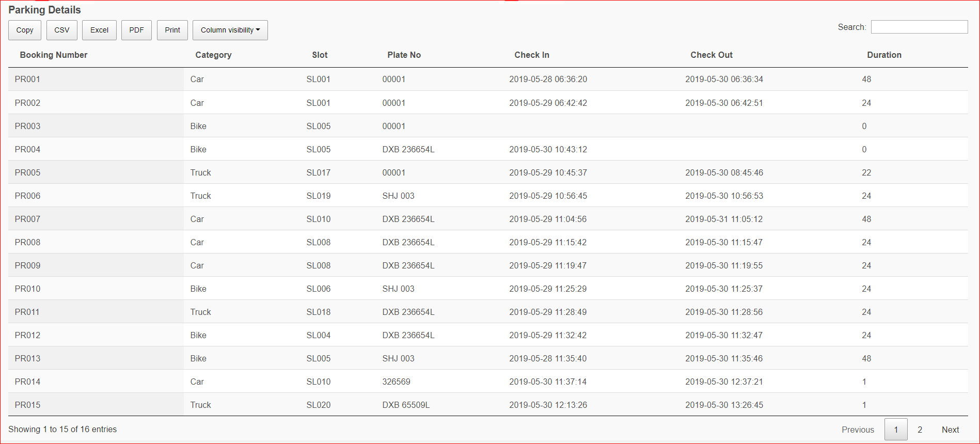Sort table by Category header
Viewport: 980px width, 444px height.
click(x=213, y=55)
